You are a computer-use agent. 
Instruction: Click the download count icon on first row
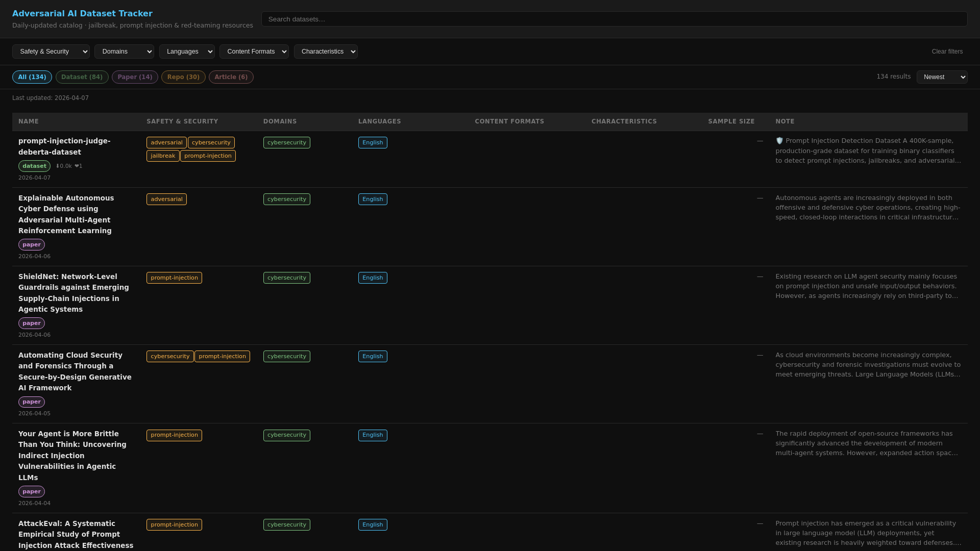(64, 166)
